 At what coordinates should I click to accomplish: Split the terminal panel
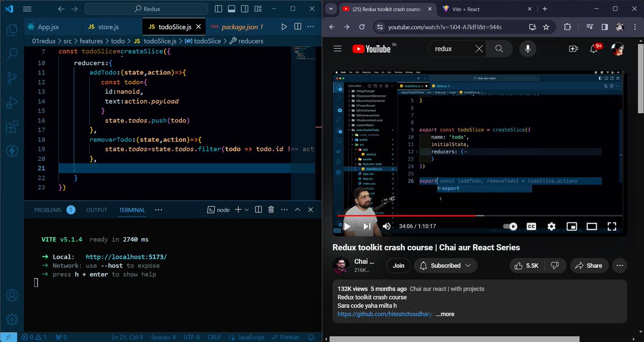[x=258, y=210]
